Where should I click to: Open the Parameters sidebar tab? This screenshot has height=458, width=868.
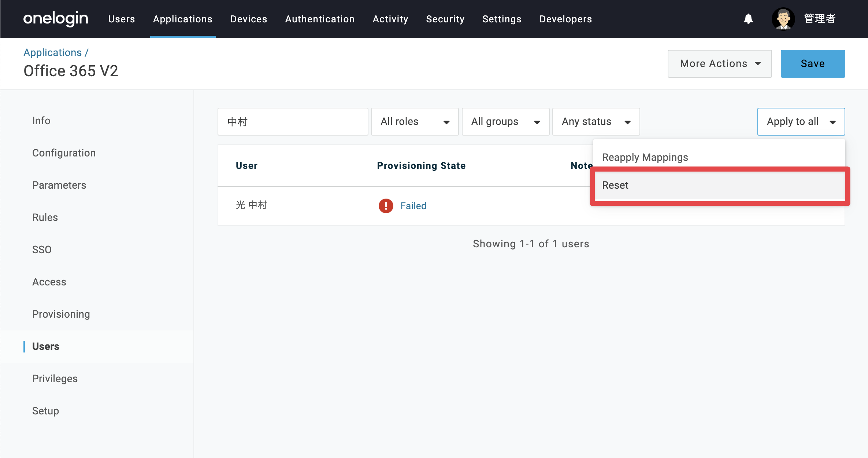click(x=59, y=185)
